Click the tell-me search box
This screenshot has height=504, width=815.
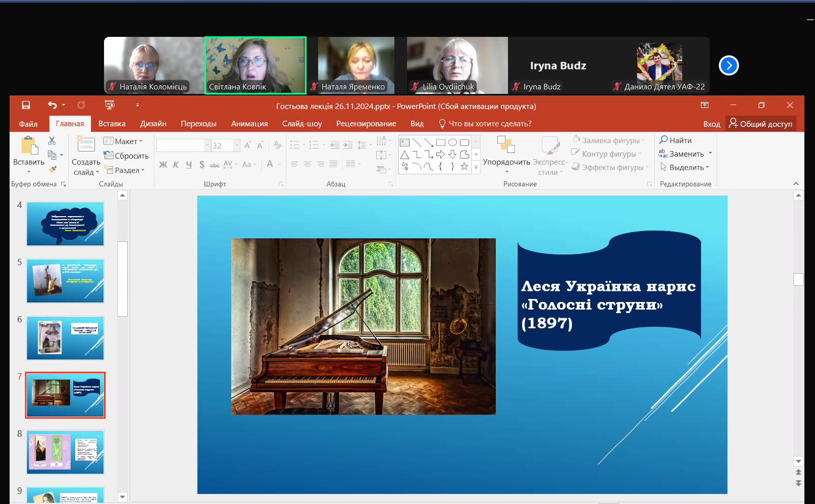pos(485,124)
